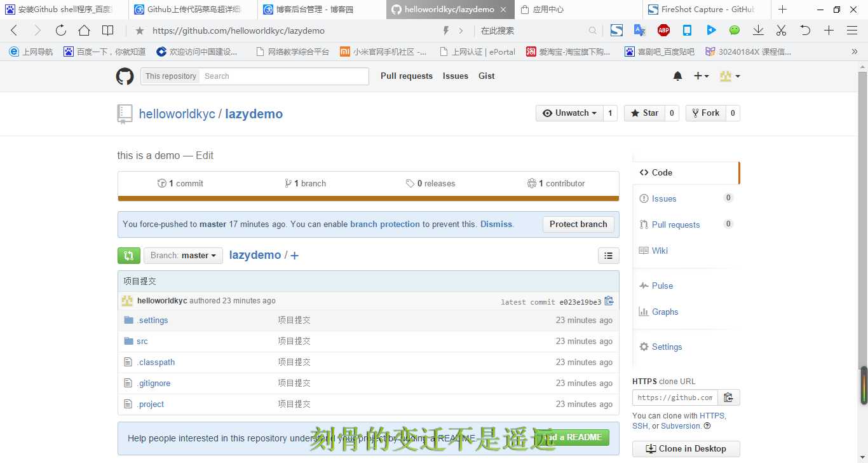Switch to the FireShot Capture browser tab
The height and width of the screenshot is (463, 868).
point(707,10)
